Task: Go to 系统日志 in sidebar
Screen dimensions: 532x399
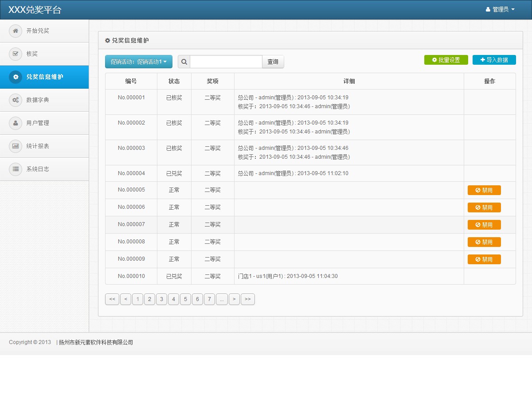Action: pyautogui.click(x=38, y=169)
